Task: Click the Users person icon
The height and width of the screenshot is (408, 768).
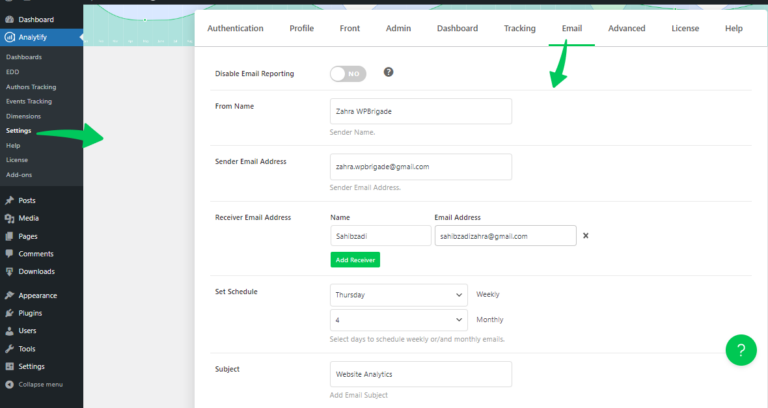Action: point(9,331)
